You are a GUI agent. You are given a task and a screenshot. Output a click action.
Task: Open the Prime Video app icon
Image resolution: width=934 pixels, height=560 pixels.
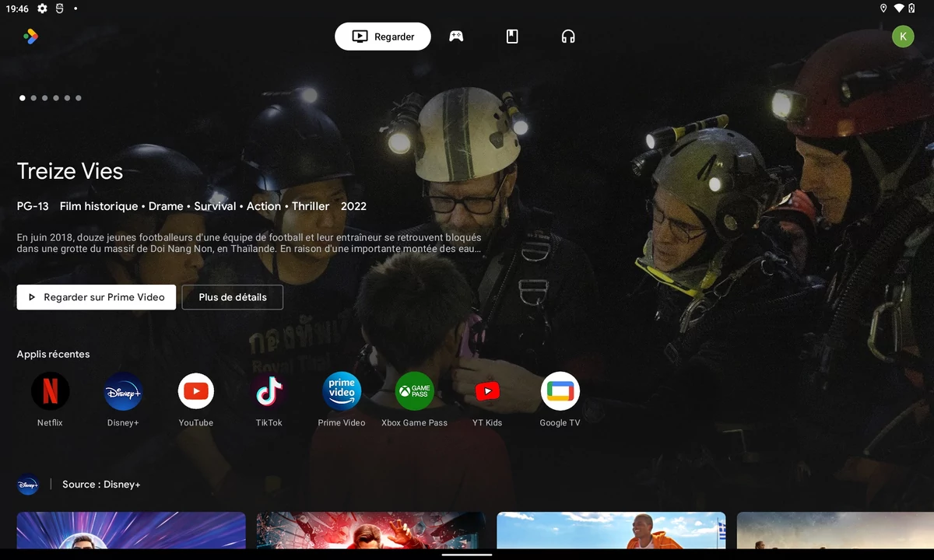tap(342, 390)
